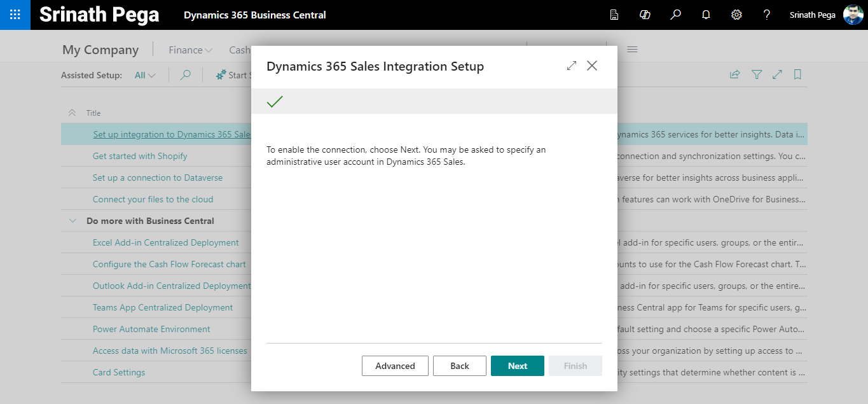Screen dimensions: 868x404
Task: Expand the setup dialog to full screen
Action: [572, 66]
